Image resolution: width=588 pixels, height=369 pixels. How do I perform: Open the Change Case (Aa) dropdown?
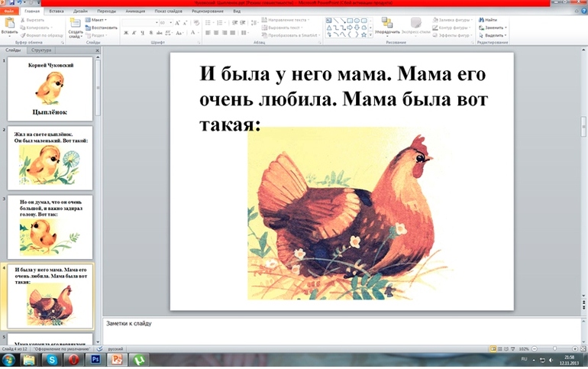(179, 33)
